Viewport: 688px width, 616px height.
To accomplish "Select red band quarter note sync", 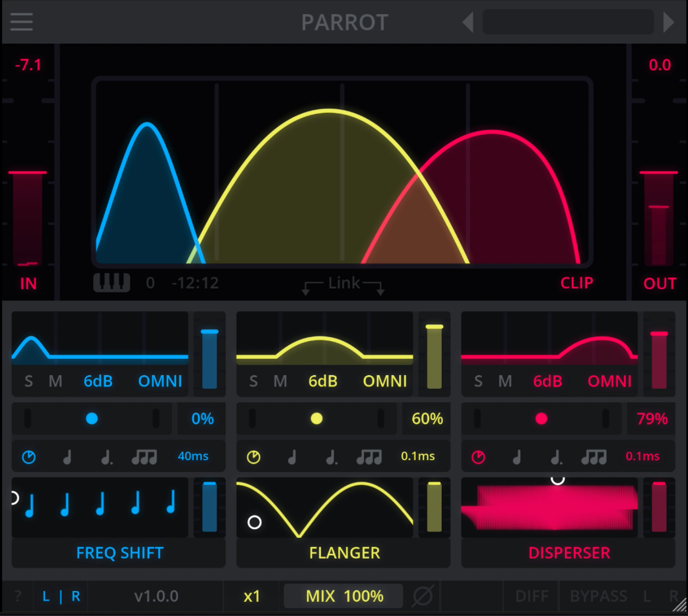I will tap(517, 457).
